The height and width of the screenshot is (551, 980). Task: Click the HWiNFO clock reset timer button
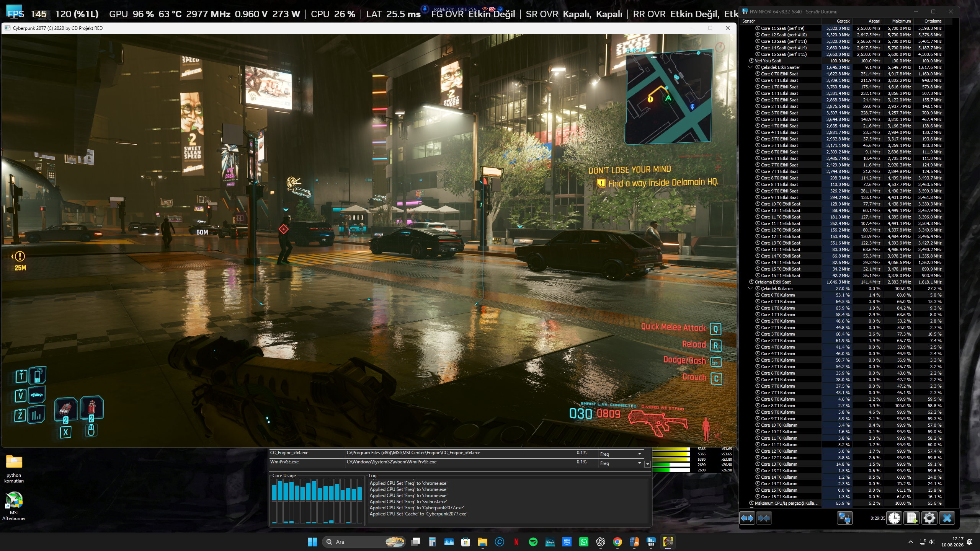coord(894,518)
